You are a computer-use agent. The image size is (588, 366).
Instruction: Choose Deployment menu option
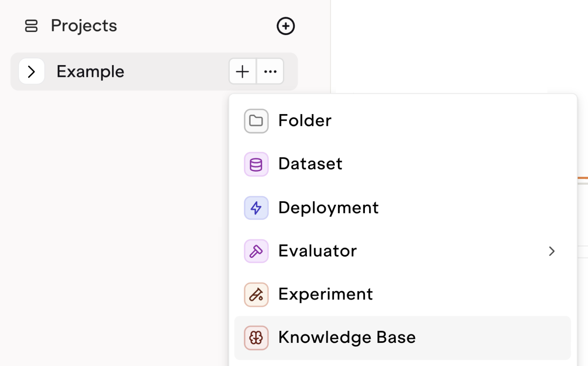328,208
